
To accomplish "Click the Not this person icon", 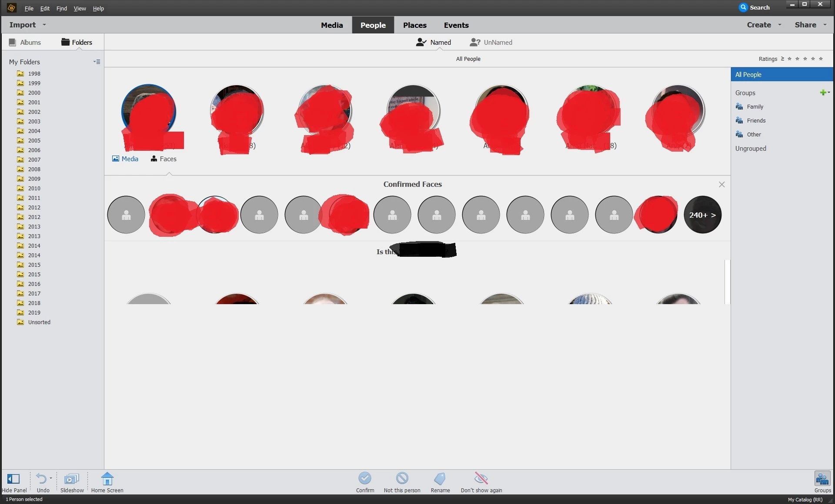I will coord(402,478).
